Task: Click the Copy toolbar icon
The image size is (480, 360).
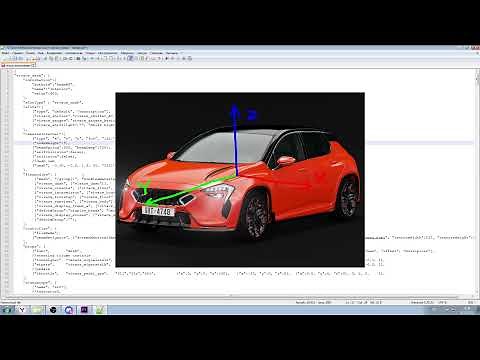Action: pos(51,58)
